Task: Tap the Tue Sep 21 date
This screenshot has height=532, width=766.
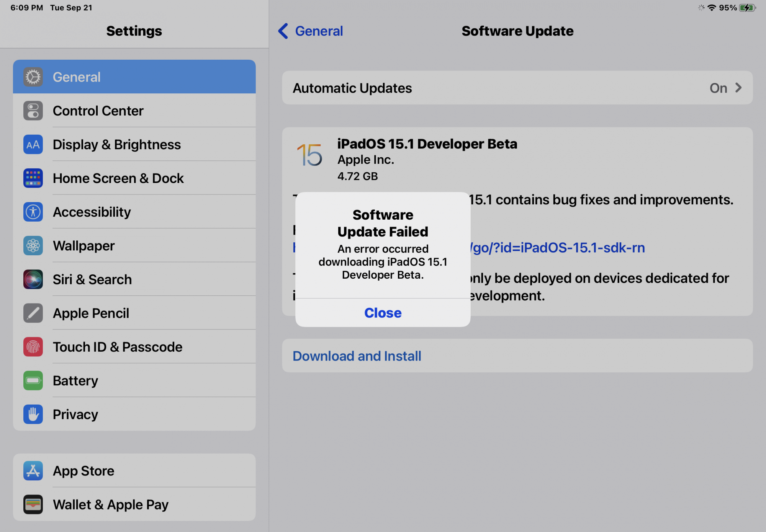Action: pos(71,8)
